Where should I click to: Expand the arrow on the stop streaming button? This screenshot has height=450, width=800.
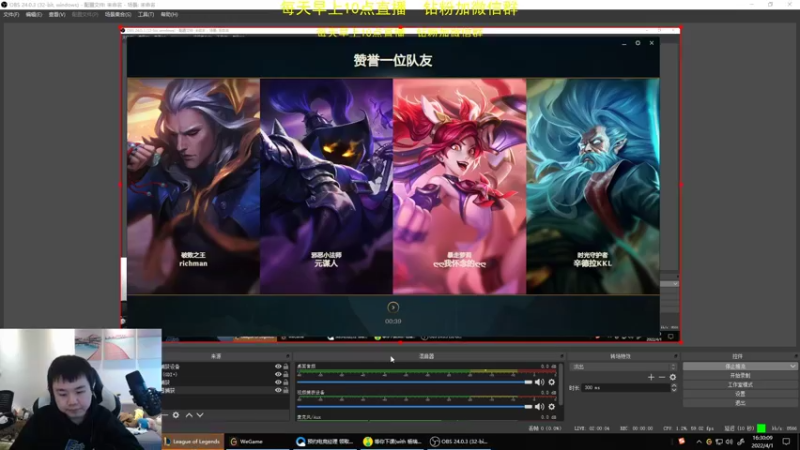792,366
